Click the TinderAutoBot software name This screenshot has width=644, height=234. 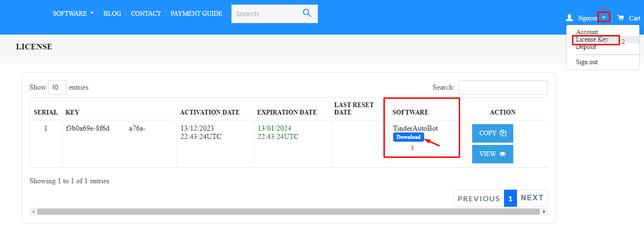click(415, 128)
